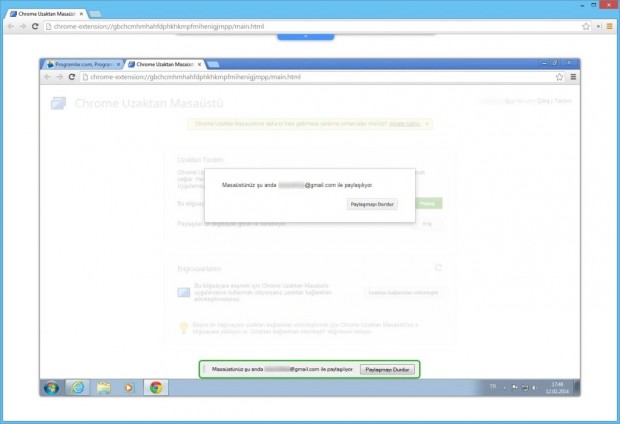620x424 pixels.
Task: Restore down the remote Chrome window
Action: tap(555, 63)
